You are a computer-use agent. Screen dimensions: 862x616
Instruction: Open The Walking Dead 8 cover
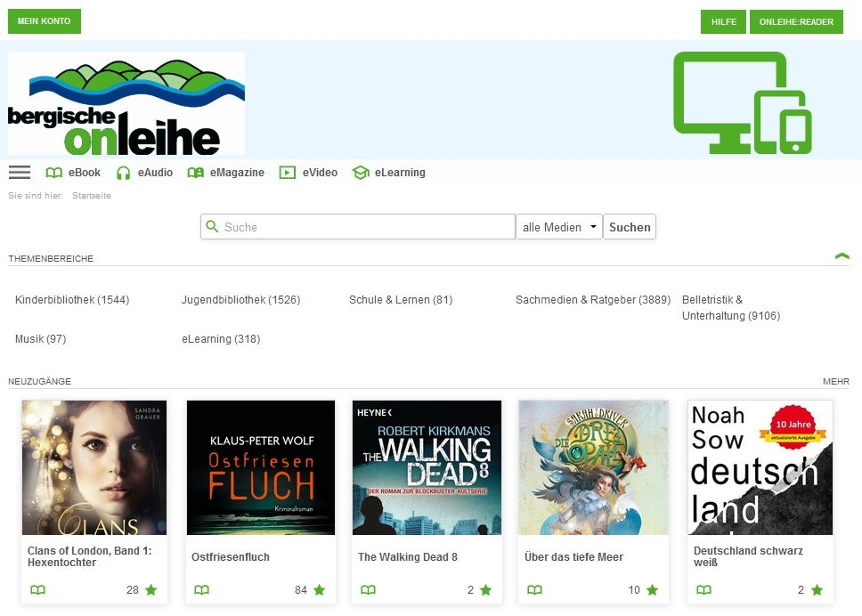(x=427, y=467)
